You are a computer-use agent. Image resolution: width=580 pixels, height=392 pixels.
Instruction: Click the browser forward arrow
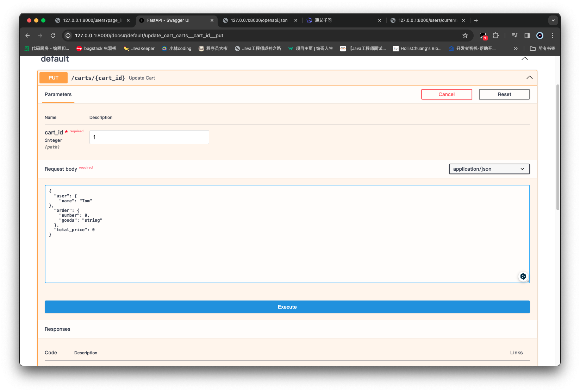click(40, 36)
